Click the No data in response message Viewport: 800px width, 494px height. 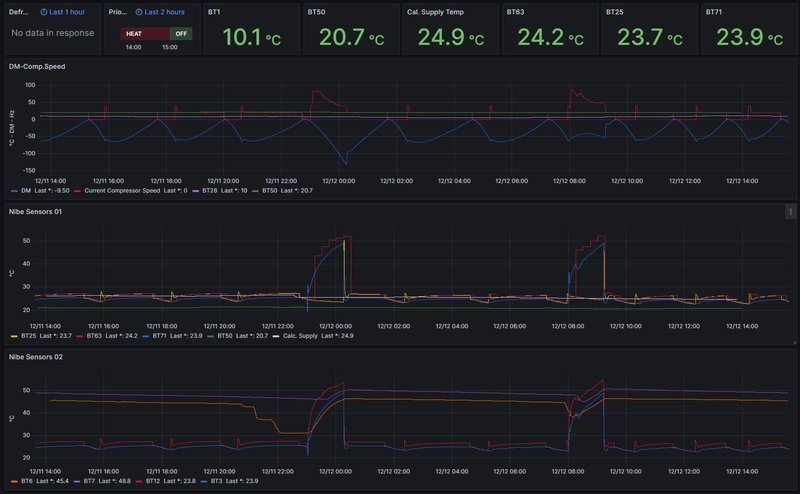[53, 33]
